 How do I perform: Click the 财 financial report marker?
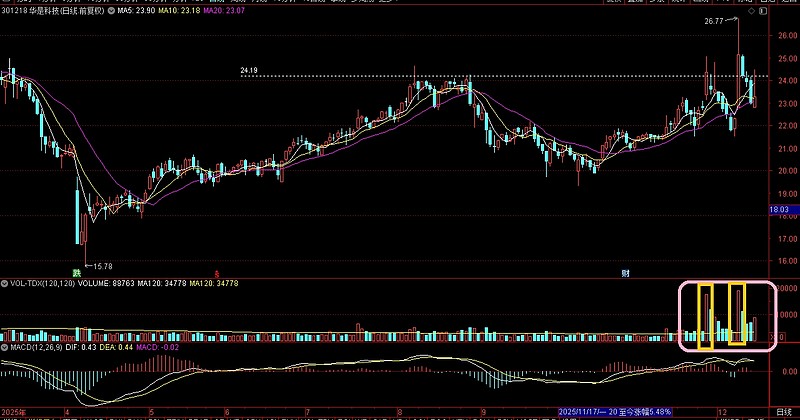625,274
